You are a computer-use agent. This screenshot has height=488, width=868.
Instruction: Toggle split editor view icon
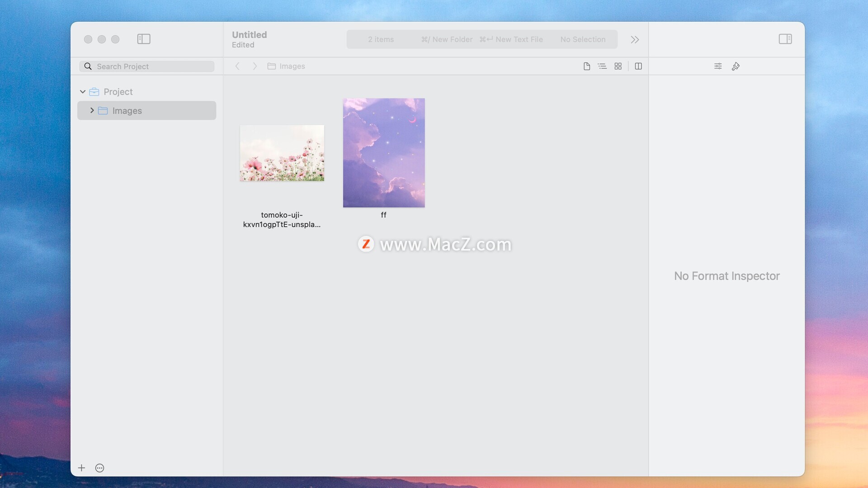coord(638,66)
